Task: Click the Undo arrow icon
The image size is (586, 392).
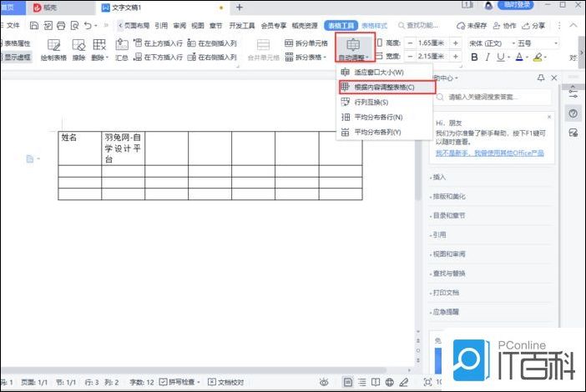Action: click(x=88, y=25)
